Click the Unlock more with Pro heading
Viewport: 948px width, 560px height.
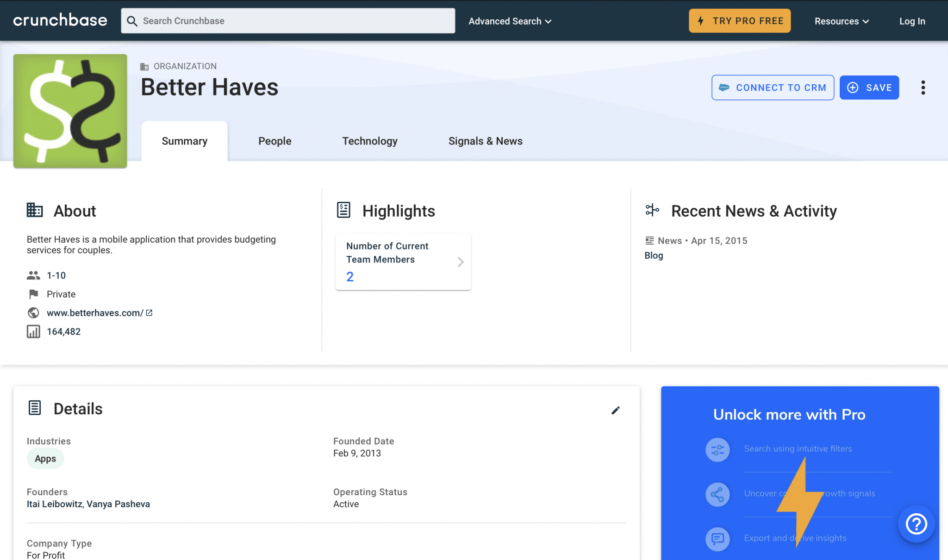pyautogui.click(x=789, y=415)
